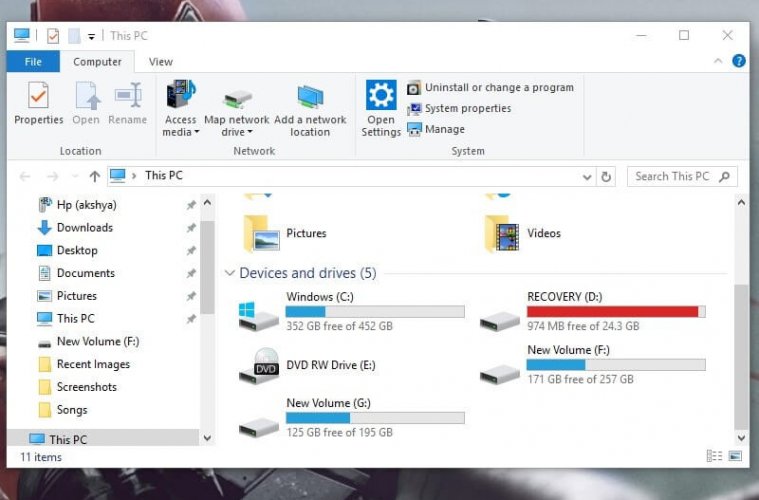The height and width of the screenshot is (500, 759).
Task: Open Properties in the Location group
Action: tap(38, 103)
